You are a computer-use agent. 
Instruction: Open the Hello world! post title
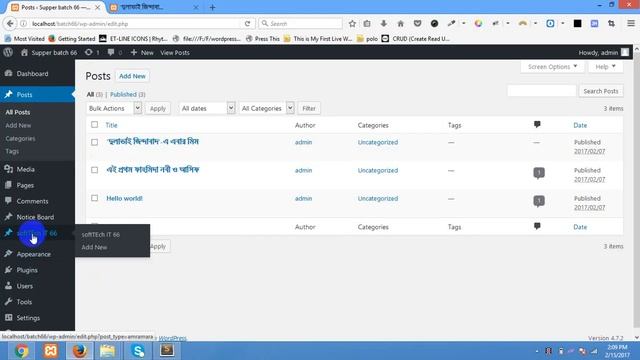124,198
